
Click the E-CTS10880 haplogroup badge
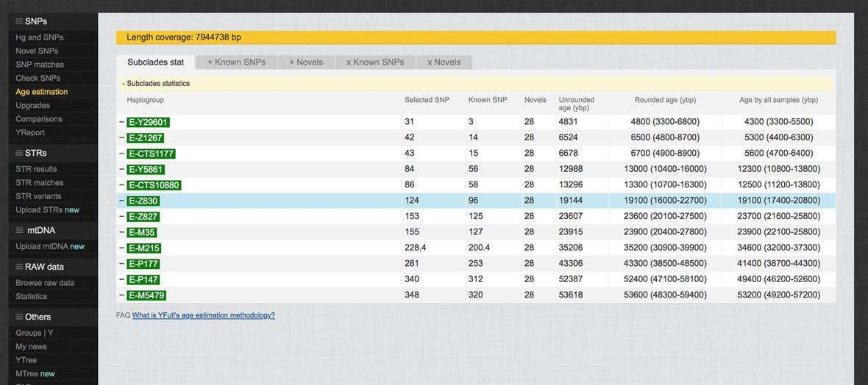coord(153,185)
